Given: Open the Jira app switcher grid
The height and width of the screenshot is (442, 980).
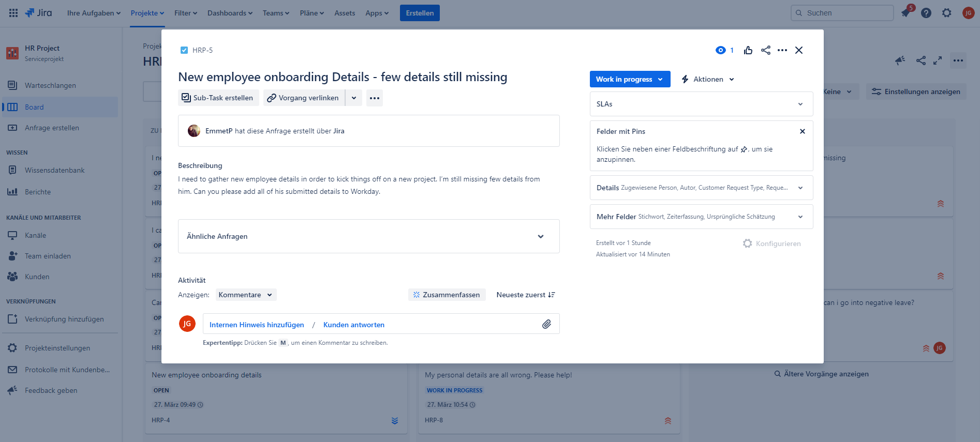Looking at the screenshot, I should pyautogui.click(x=13, y=13).
